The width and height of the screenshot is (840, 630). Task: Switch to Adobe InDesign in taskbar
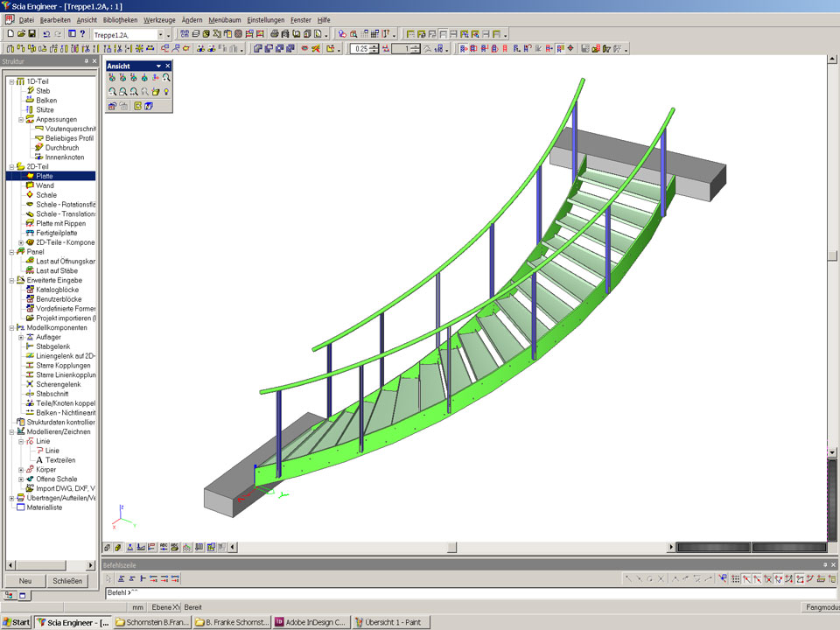click(311, 622)
